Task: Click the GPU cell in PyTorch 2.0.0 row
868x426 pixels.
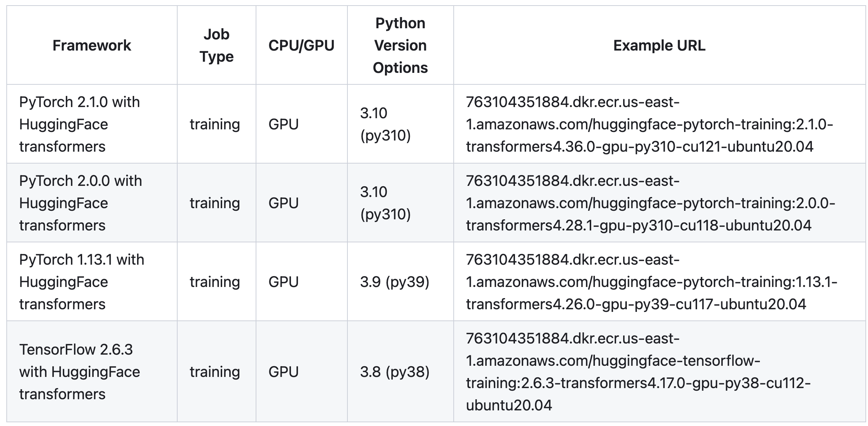Action: click(284, 203)
